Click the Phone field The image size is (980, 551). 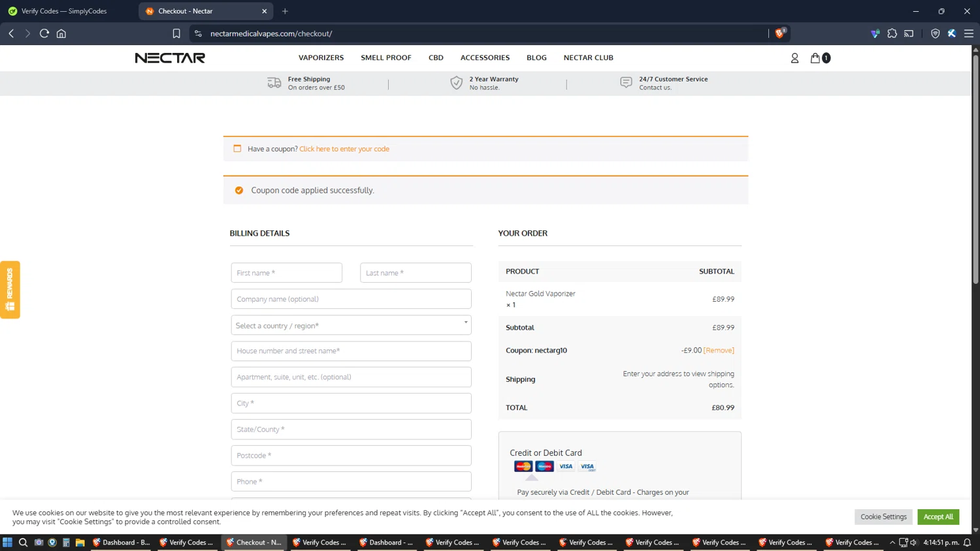tap(351, 482)
